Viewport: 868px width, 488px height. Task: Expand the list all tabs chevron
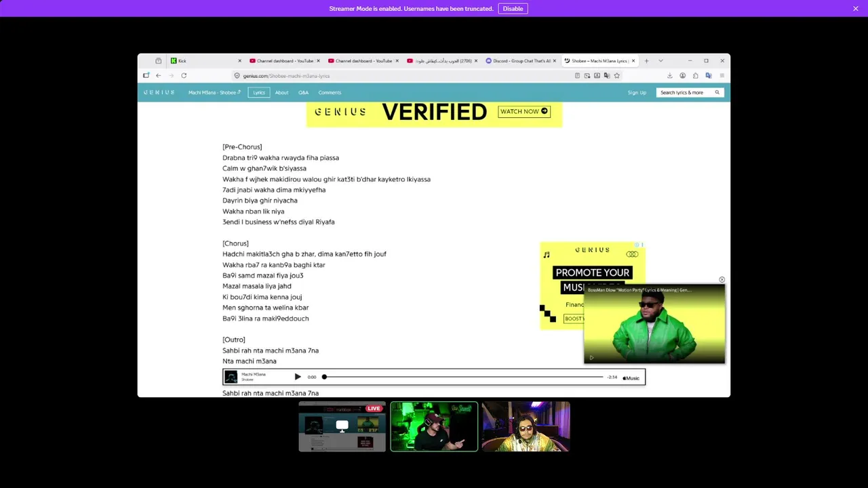pos(660,61)
